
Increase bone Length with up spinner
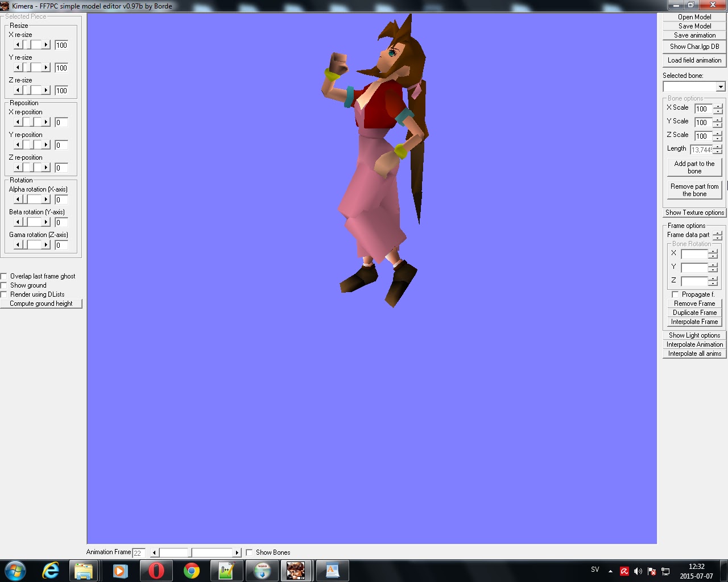coord(718,147)
